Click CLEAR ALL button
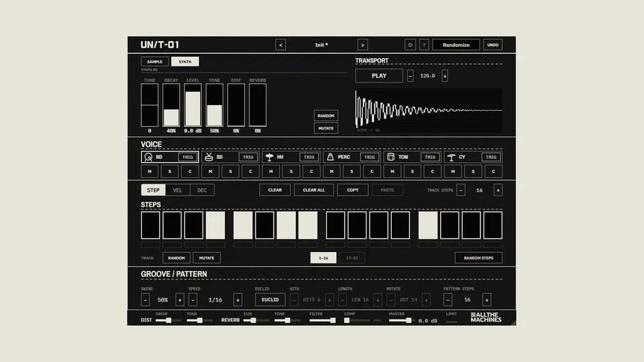Image resolution: width=644 pixels, height=362 pixels. pyautogui.click(x=314, y=190)
